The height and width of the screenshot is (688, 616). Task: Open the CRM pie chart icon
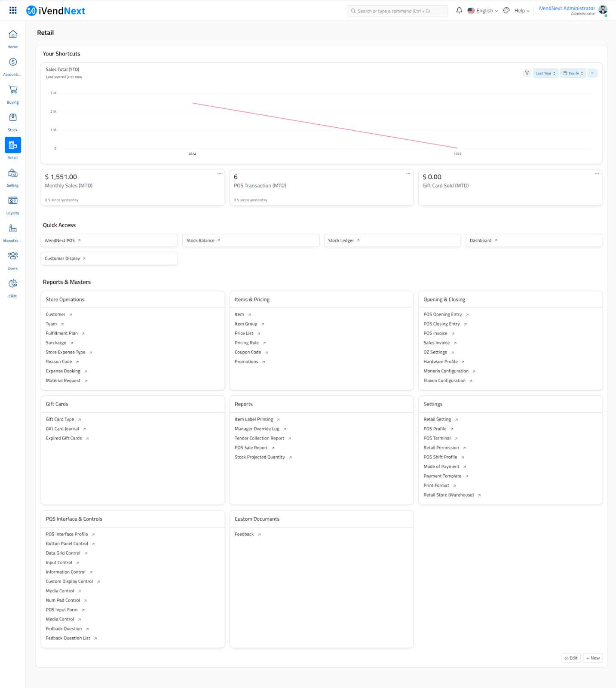click(x=13, y=284)
